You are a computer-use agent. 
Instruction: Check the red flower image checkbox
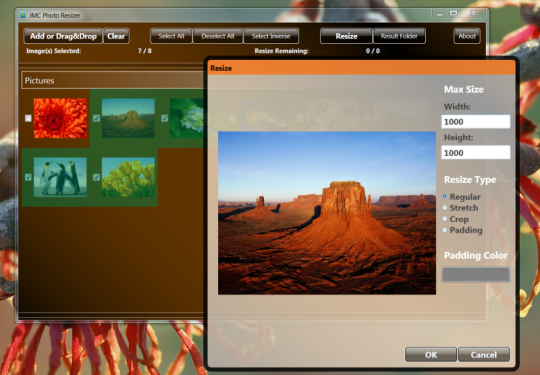click(28, 118)
